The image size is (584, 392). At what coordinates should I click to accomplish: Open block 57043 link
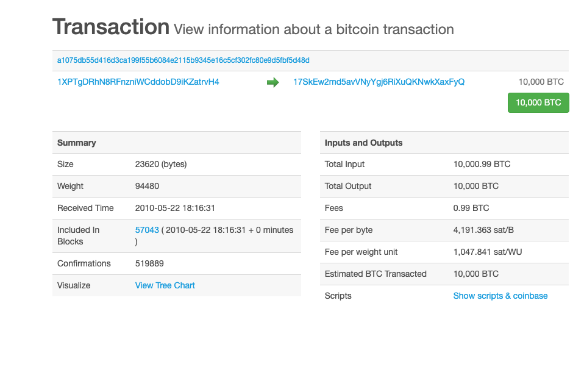click(147, 230)
